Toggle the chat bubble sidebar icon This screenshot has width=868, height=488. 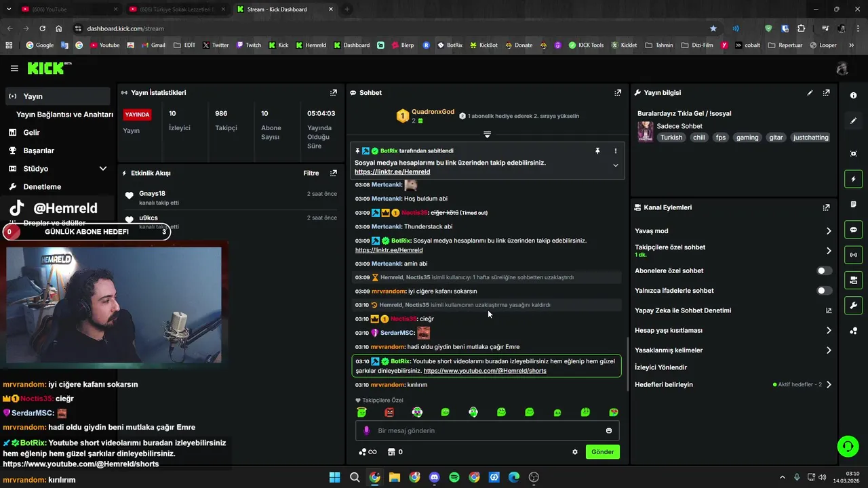click(853, 230)
